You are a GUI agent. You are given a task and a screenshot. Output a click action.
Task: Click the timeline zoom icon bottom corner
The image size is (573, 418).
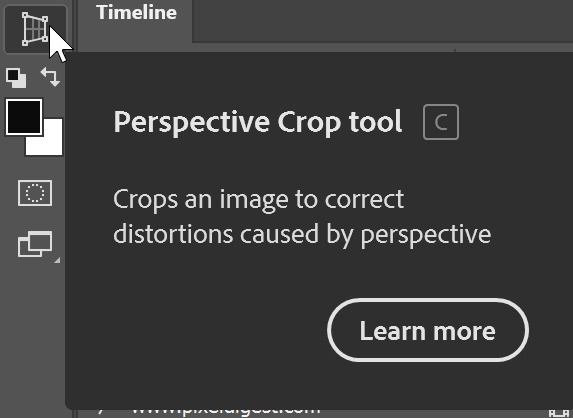pos(559,413)
